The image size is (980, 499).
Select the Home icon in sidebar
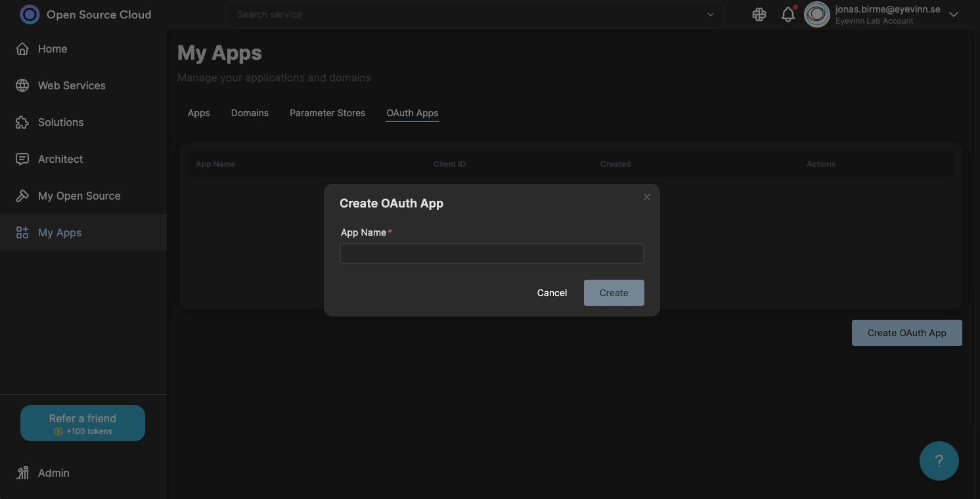23,48
